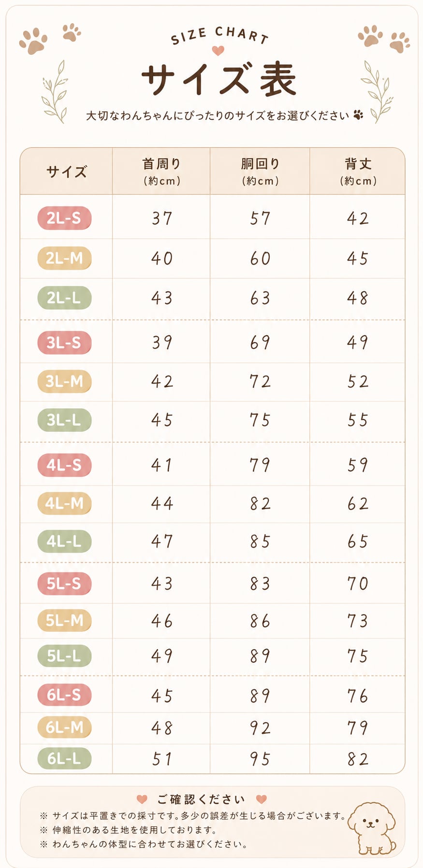Click the left leaf branch illustration
This screenshot has width=423, height=868.
click(55, 92)
